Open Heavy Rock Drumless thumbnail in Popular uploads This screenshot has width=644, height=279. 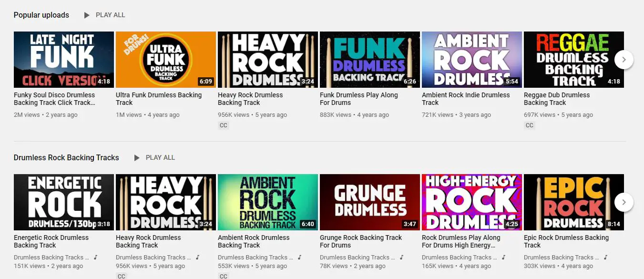click(268, 60)
